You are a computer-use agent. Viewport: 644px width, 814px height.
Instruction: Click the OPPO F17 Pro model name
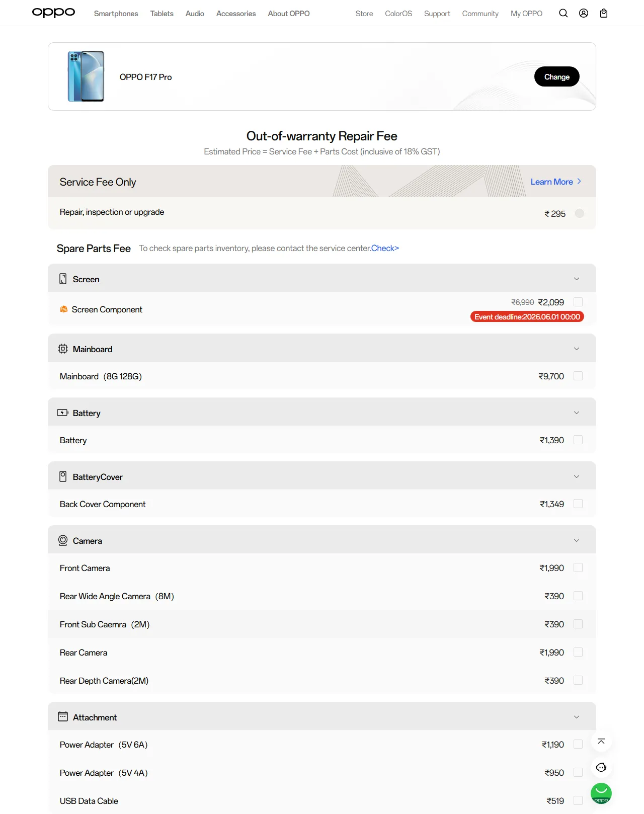click(x=145, y=77)
